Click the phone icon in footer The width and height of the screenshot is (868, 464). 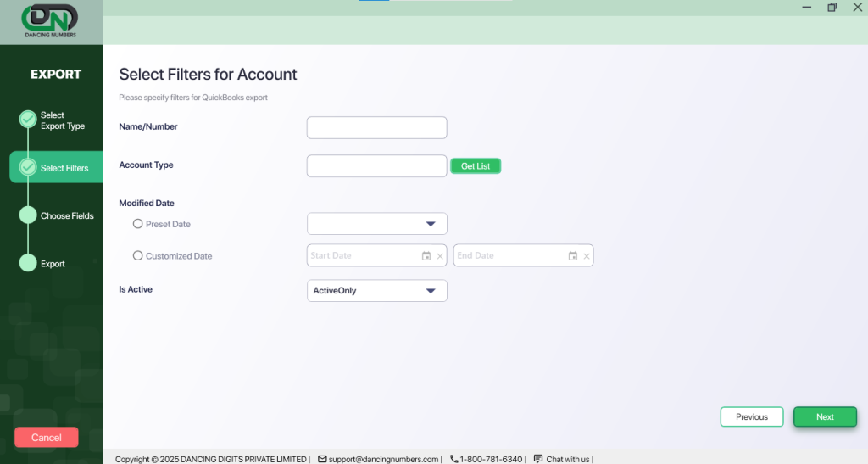[454, 459]
